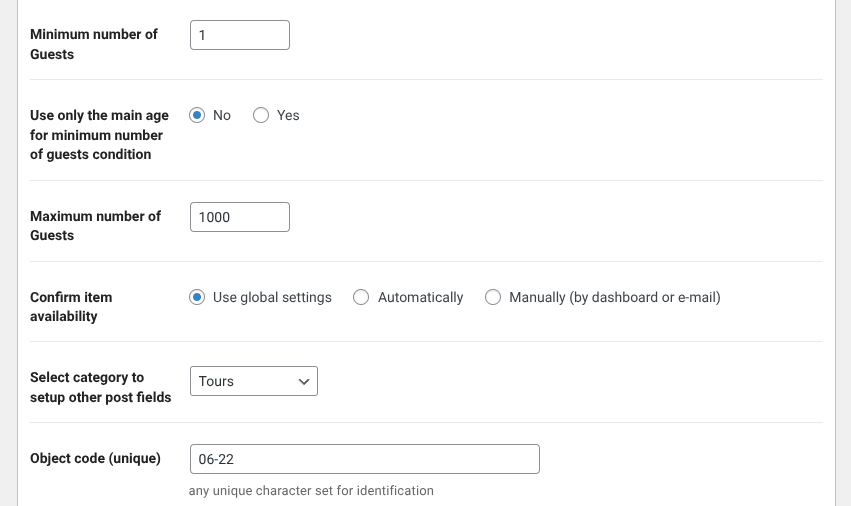
Task: Open the "Tours" category dropdown
Action: 253,381
